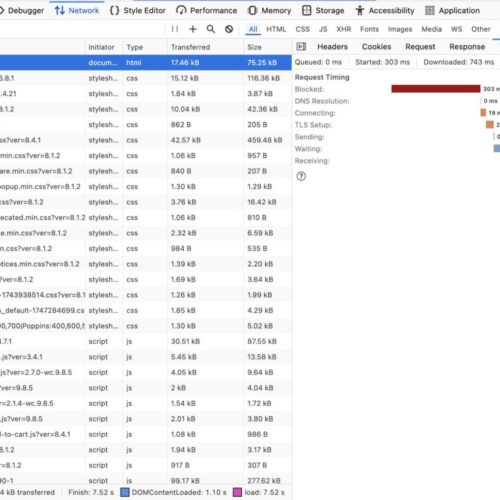Image resolution: width=500 pixels, height=500 pixels.
Task: Switch to the Network panel tab
Action: (x=77, y=11)
